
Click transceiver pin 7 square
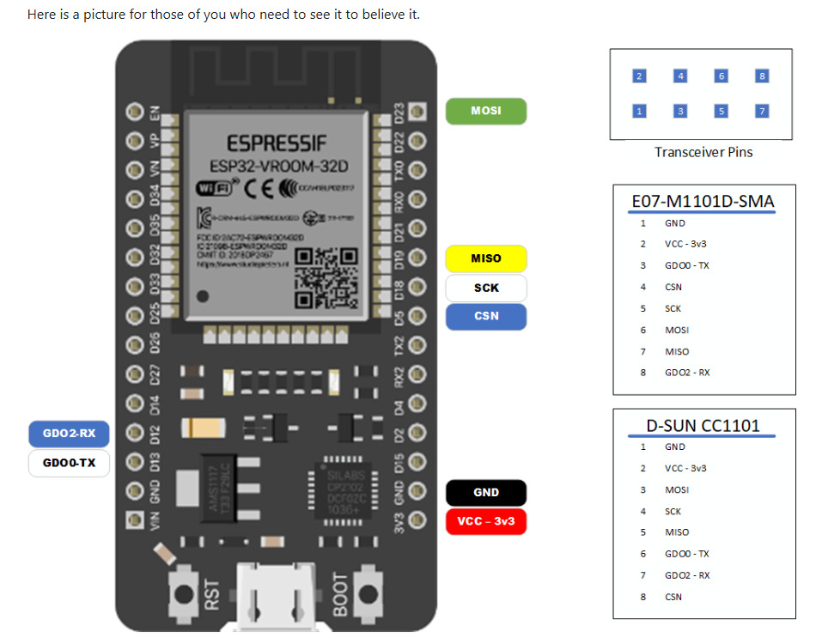click(762, 111)
